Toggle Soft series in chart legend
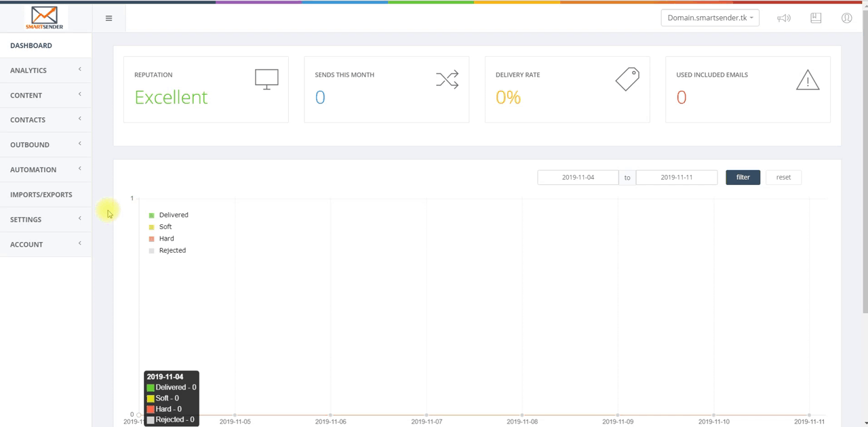The height and width of the screenshot is (427, 868). click(165, 227)
